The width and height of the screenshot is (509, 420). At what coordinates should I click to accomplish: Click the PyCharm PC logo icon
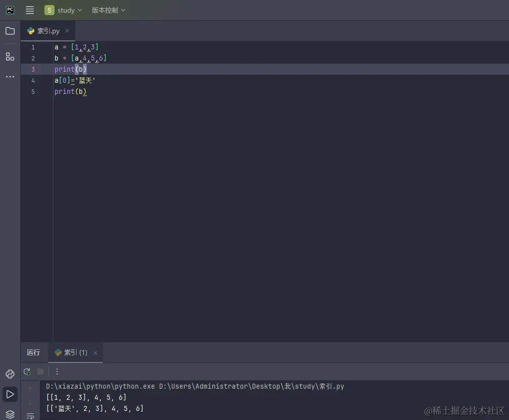10,10
